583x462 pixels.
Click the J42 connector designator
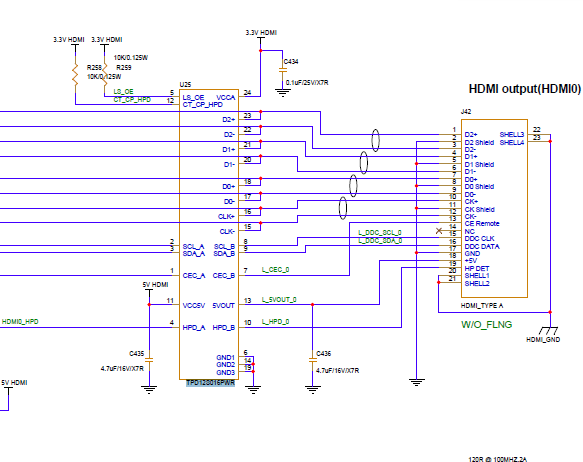pos(466,112)
